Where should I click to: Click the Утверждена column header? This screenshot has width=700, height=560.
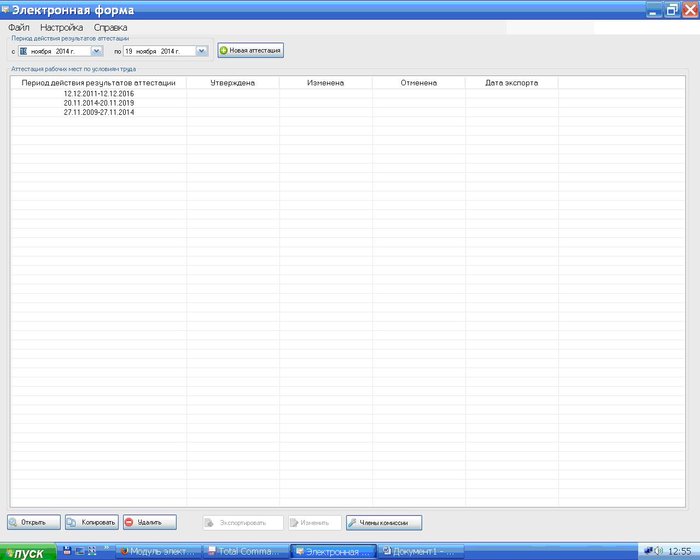[233, 83]
